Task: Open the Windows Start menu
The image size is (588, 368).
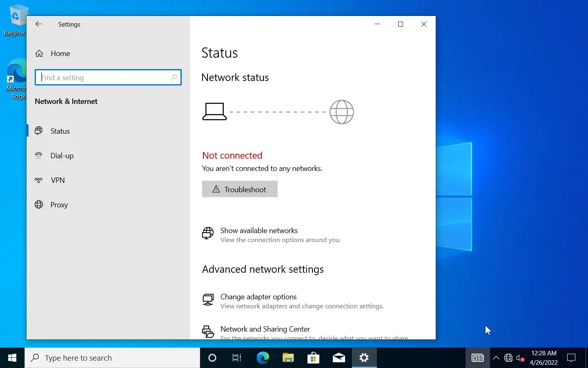Action: 12,358
